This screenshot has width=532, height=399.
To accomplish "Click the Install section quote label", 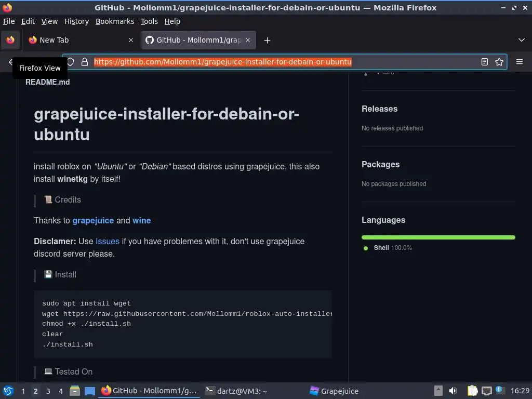I will pyautogui.click(x=60, y=274).
